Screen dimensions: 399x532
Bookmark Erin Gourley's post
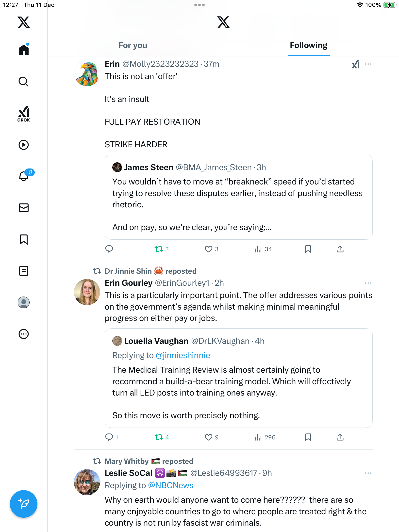tap(308, 437)
